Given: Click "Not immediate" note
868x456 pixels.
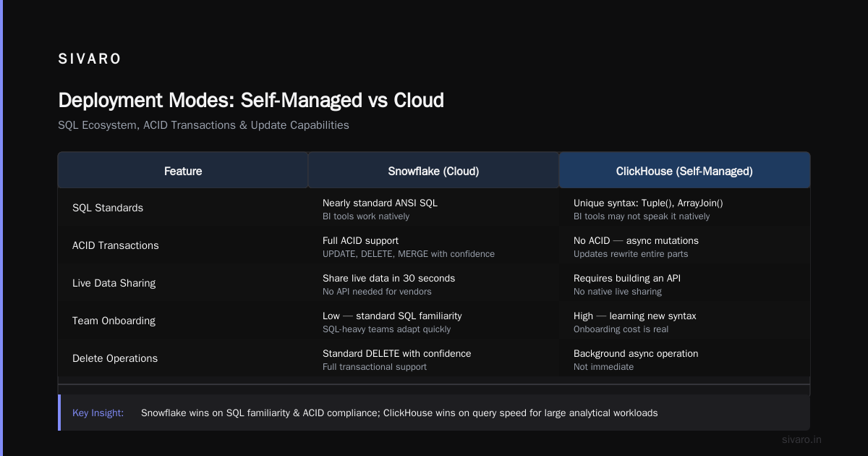Looking at the screenshot, I should pyautogui.click(x=603, y=366).
